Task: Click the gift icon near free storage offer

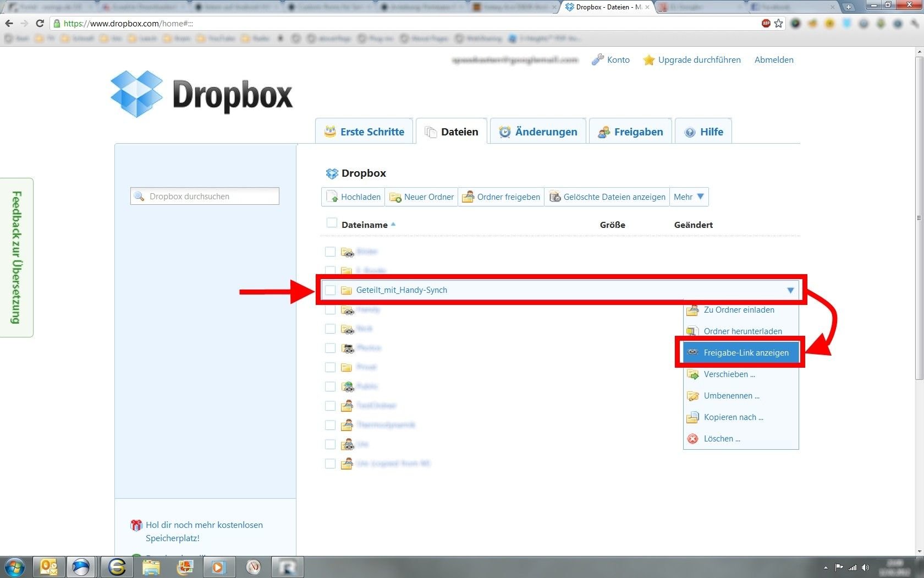Action: coord(136,525)
